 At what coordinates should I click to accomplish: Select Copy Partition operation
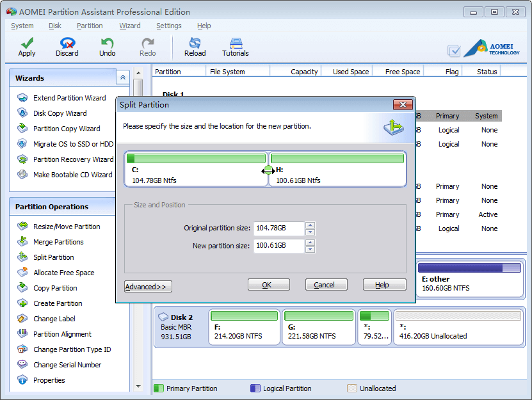pyautogui.click(x=47, y=288)
